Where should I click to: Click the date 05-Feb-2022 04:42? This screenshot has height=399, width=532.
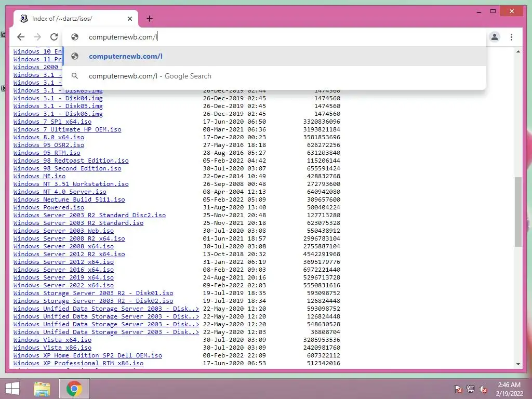click(x=234, y=161)
